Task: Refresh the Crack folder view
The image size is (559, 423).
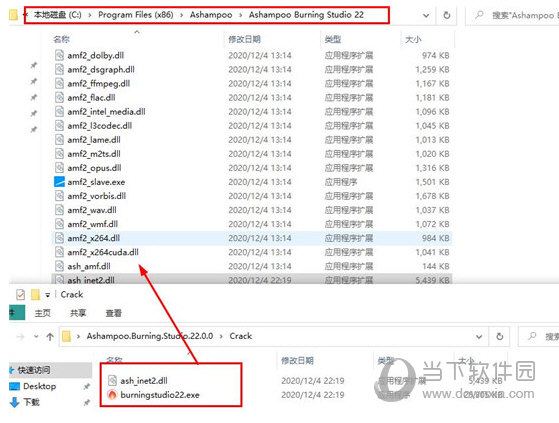Action: (x=499, y=336)
